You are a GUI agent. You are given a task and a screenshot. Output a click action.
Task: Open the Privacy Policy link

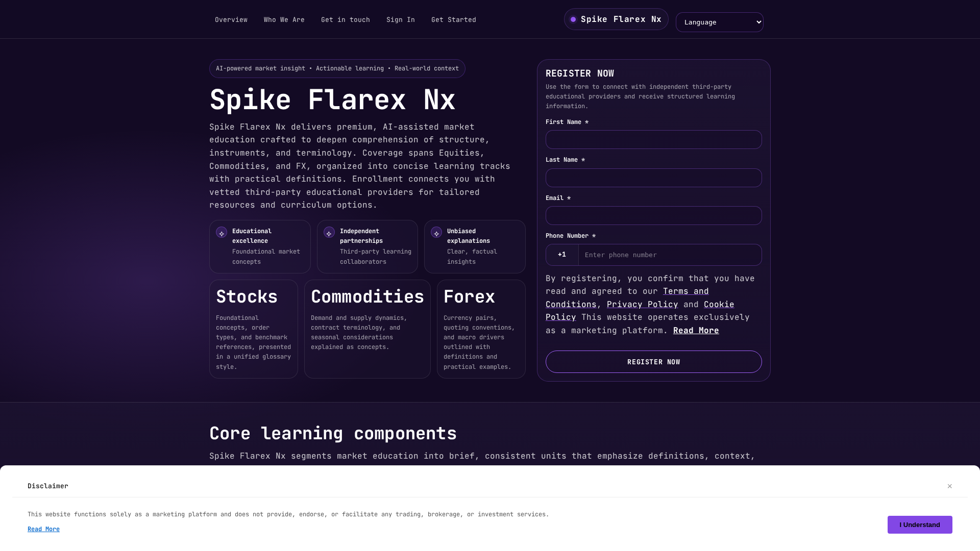tap(643, 305)
